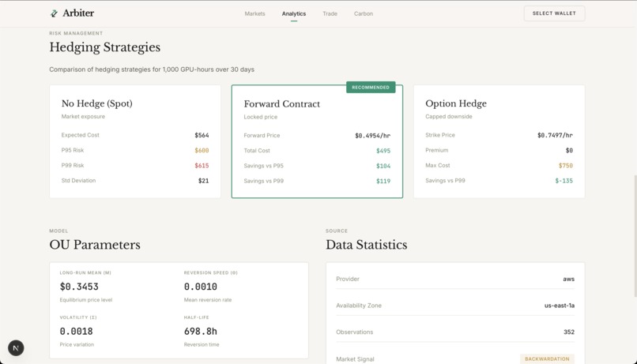Click the Expected Cost value $564

pyautogui.click(x=202, y=135)
